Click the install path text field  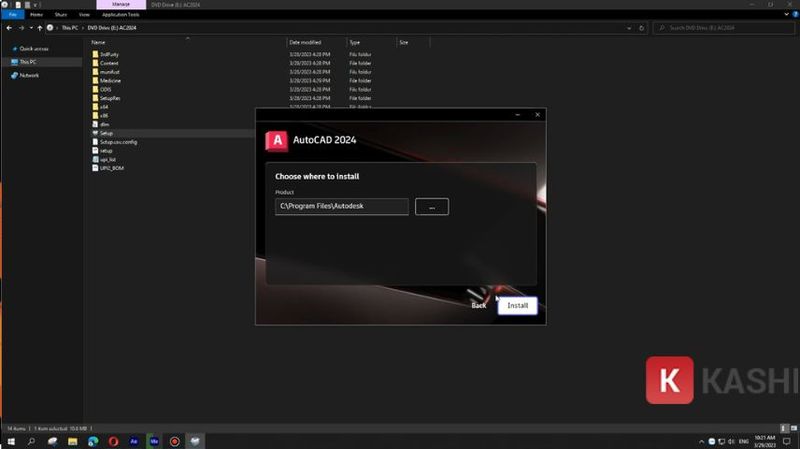click(x=342, y=207)
